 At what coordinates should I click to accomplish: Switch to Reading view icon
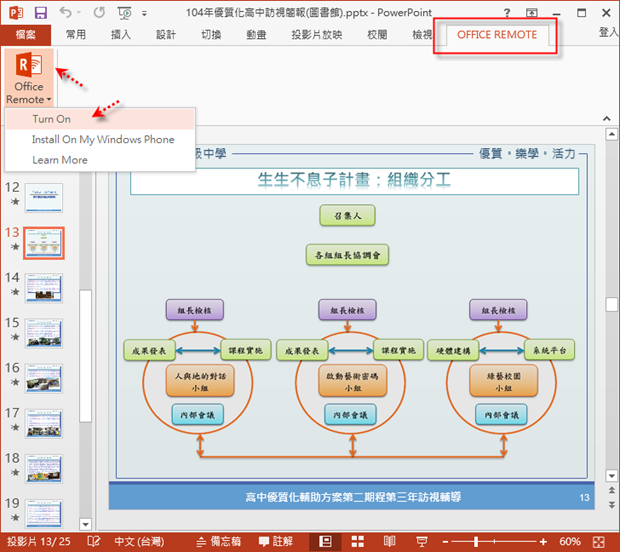point(389,541)
